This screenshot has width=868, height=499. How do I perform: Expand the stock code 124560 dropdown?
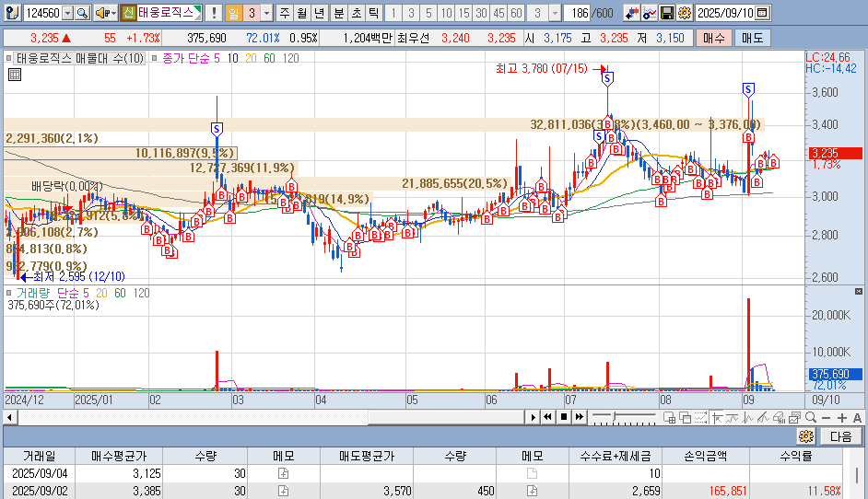click(x=67, y=13)
